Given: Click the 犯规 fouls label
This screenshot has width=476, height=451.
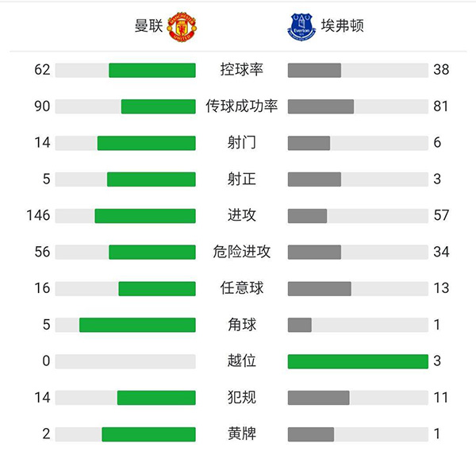Looking at the screenshot, I should 241,397.
